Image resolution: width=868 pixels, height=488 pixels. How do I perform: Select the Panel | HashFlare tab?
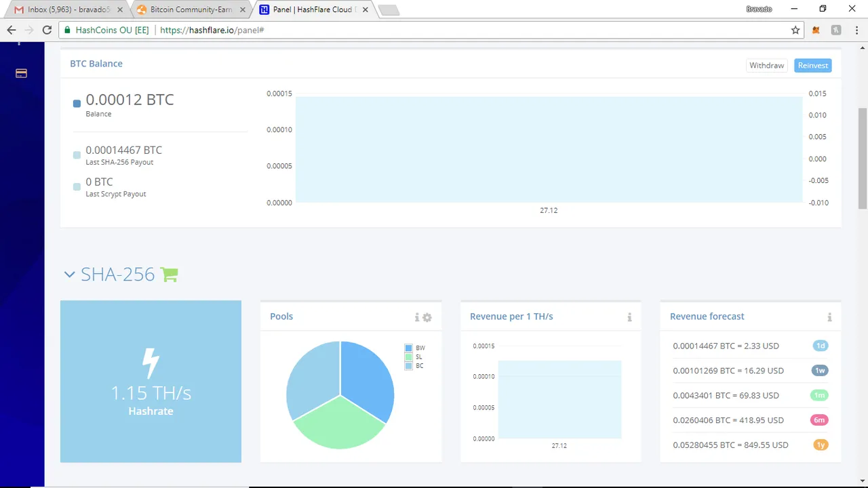(x=312, y=10)
